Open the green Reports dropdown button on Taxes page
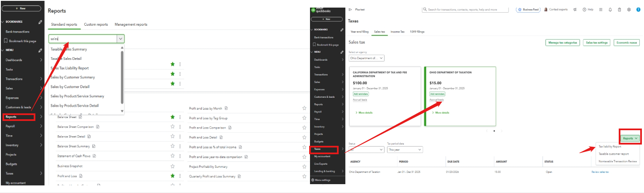The height and width of the screenshot is (193, 644). click(x=630, y=138)
